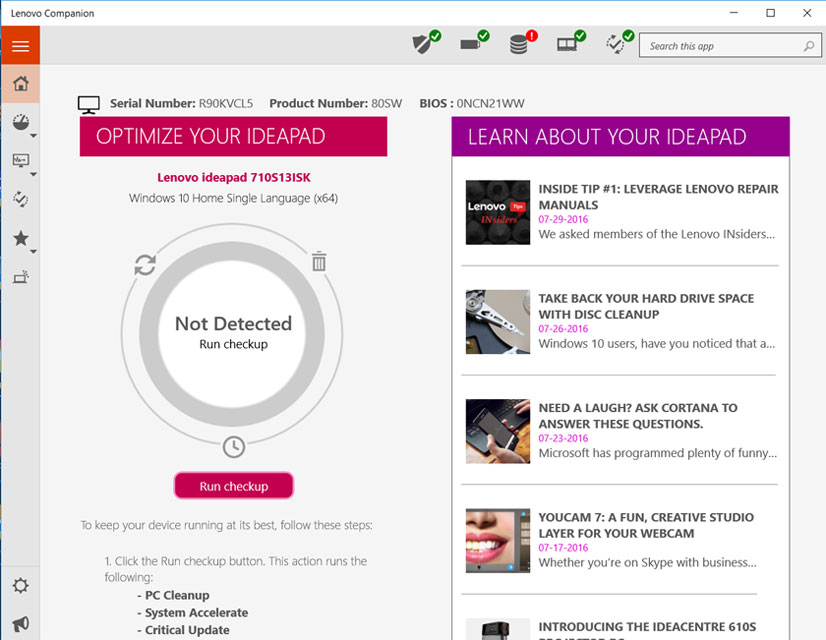Click the System Accelerate step text
Screen dimensions: 826x640
click(196, 613)
